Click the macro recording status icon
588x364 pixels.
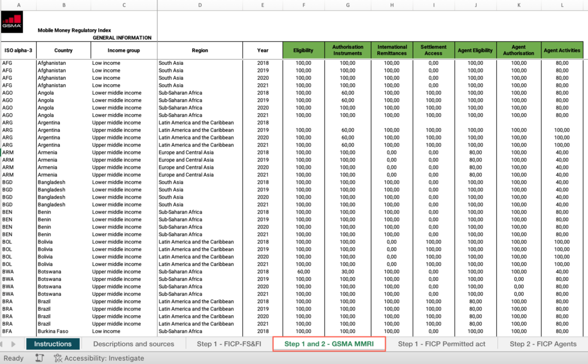tap(40, 358)
